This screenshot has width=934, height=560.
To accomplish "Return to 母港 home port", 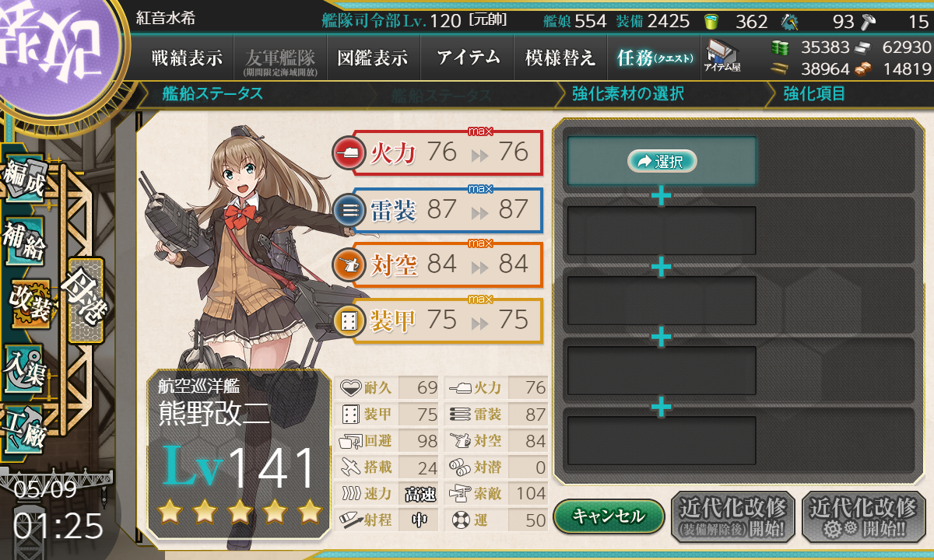I will pyautogui.click(x=85, y=300).
